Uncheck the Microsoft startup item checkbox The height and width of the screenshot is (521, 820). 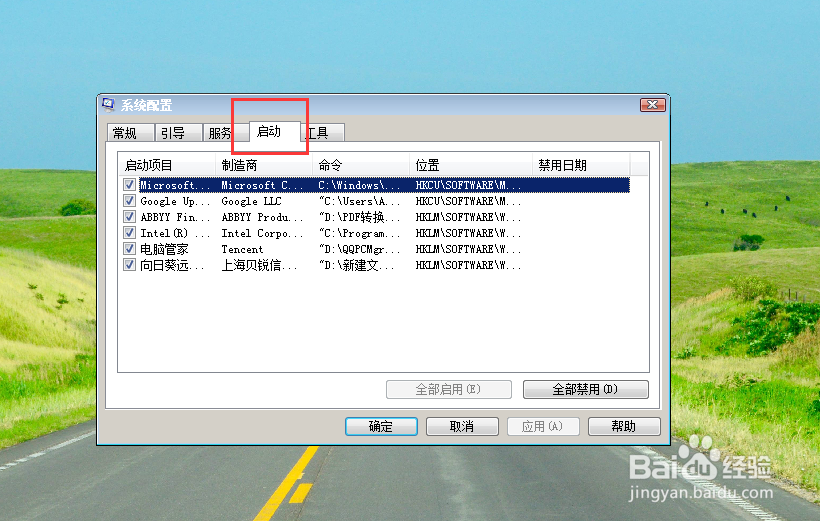pyautogui.click(x=129, y=185)
